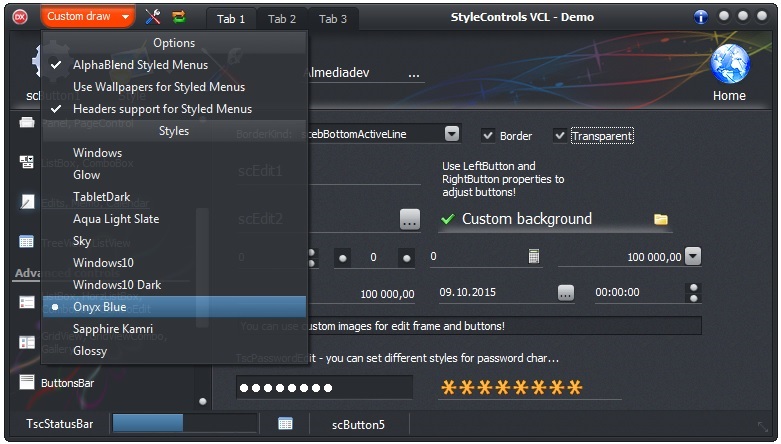Select the Windows10 Dark style
781x444 pixels.
coord(174,285)
